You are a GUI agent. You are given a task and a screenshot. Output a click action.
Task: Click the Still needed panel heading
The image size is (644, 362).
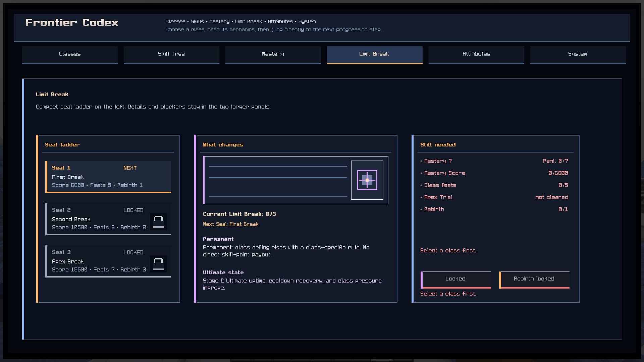438,145
